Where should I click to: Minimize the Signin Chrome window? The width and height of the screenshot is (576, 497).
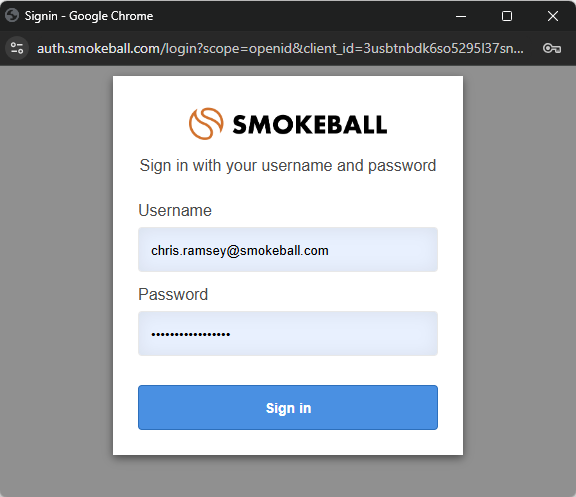tap(461, 16)
